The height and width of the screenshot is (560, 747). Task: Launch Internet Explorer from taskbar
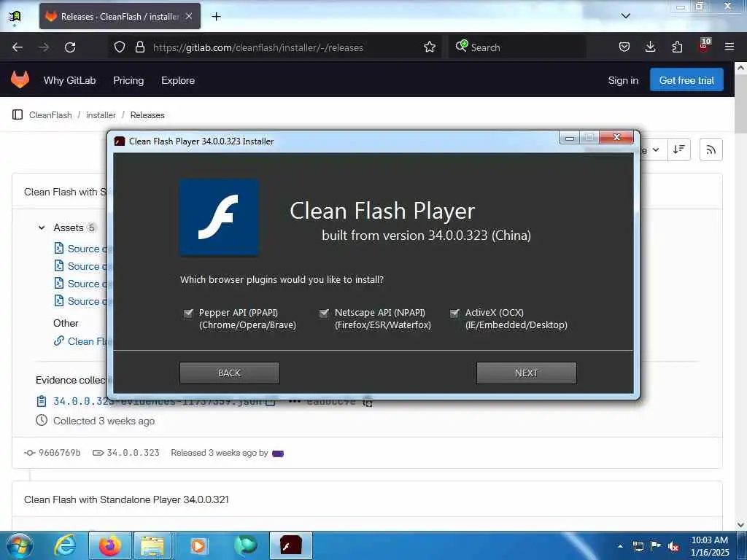(65, 545)
